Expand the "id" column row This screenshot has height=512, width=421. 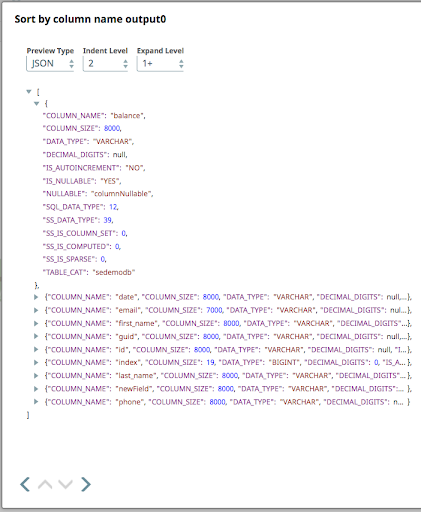[36, 349]
